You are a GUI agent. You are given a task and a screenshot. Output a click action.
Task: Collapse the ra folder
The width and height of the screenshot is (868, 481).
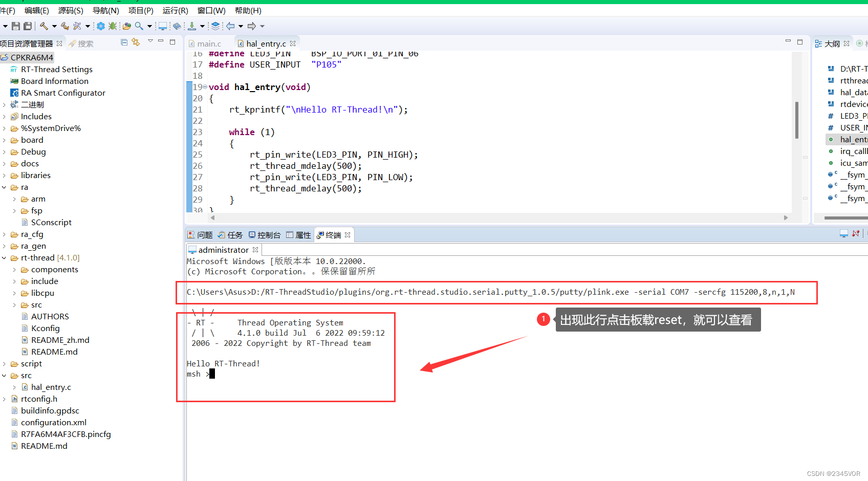[4, 187]
